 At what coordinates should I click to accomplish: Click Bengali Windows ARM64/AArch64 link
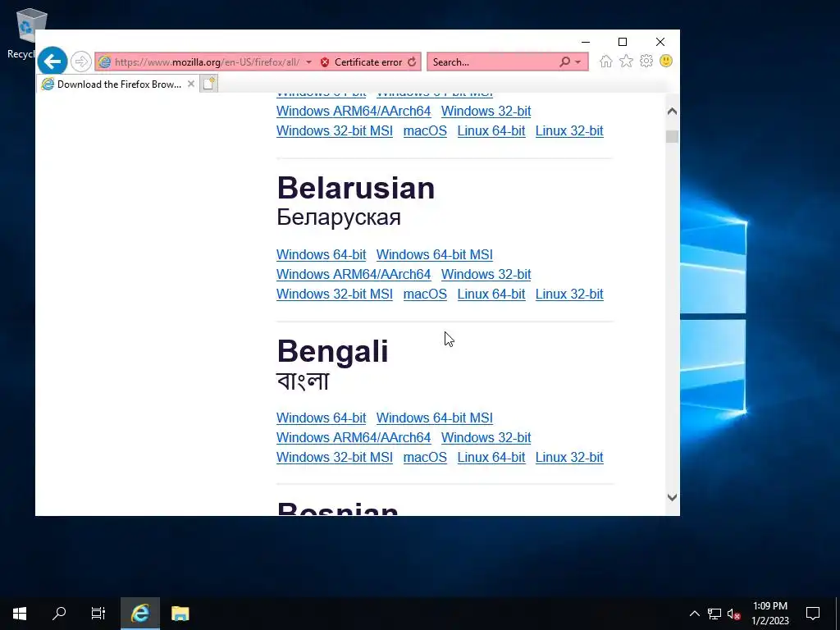click(x=354, y=438)
